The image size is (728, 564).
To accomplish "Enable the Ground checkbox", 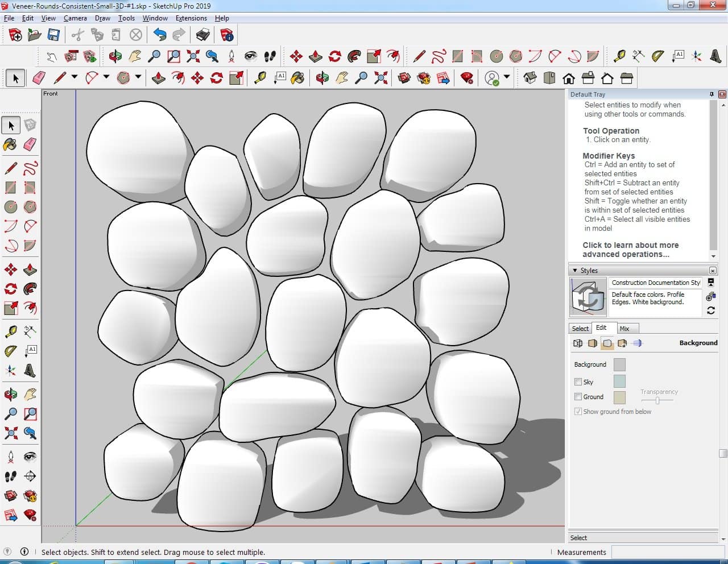I will 578,397.
